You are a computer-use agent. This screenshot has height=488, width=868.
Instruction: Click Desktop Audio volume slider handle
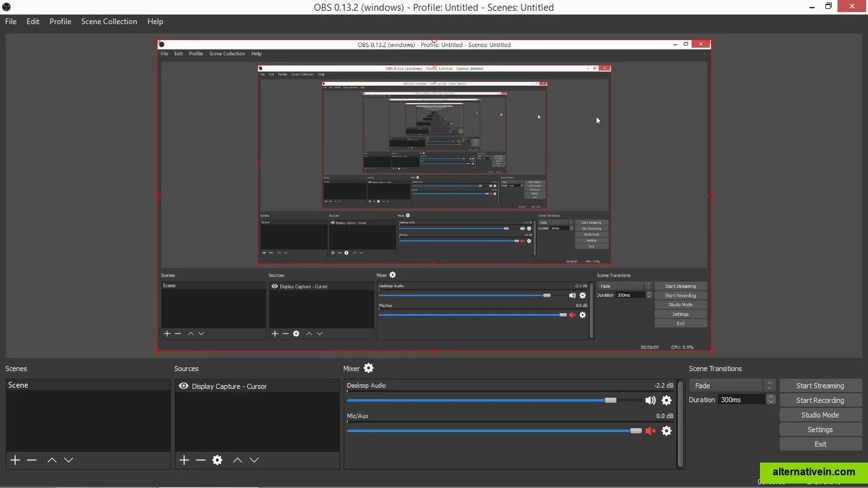(x=611, y=400)
